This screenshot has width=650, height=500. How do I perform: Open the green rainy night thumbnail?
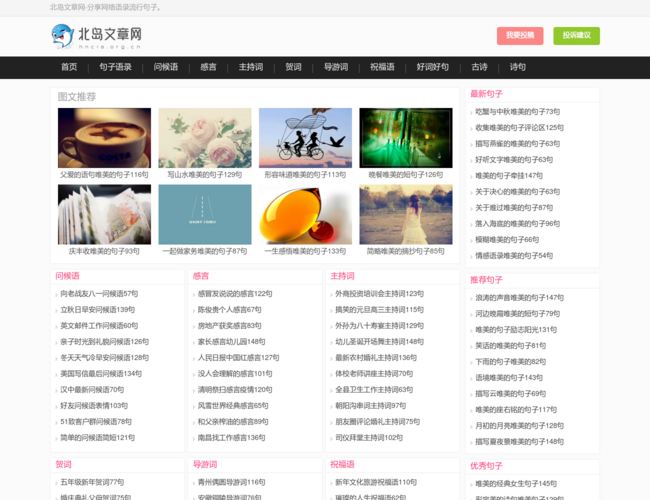[406, 138]
